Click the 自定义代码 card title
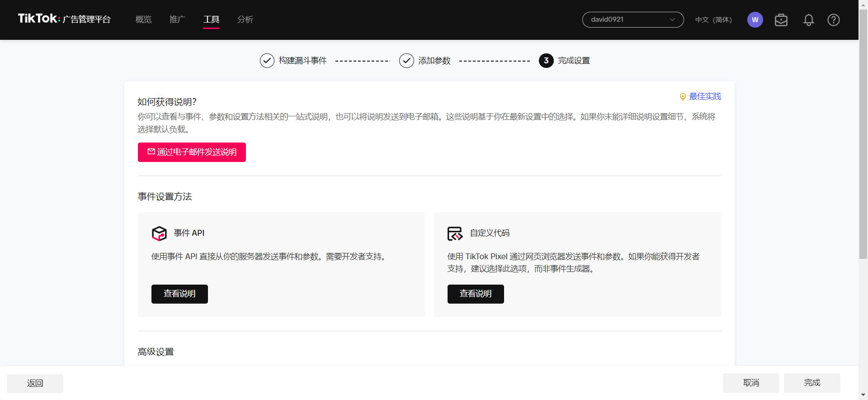This screenshot has width=868, height=400. (x=490, y=233)
